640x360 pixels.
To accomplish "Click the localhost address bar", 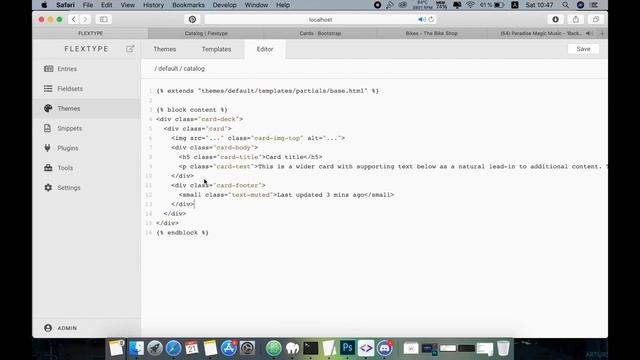I will 320,20.
